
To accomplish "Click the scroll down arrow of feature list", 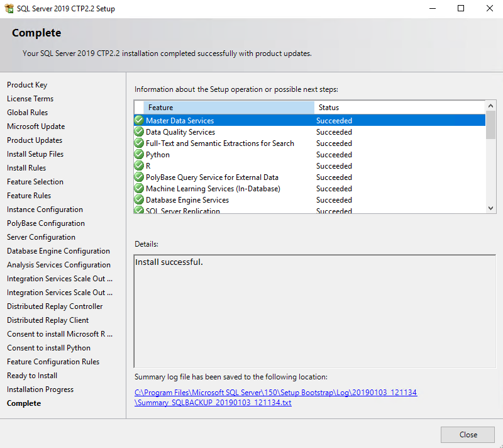I will tap(490, 208).
